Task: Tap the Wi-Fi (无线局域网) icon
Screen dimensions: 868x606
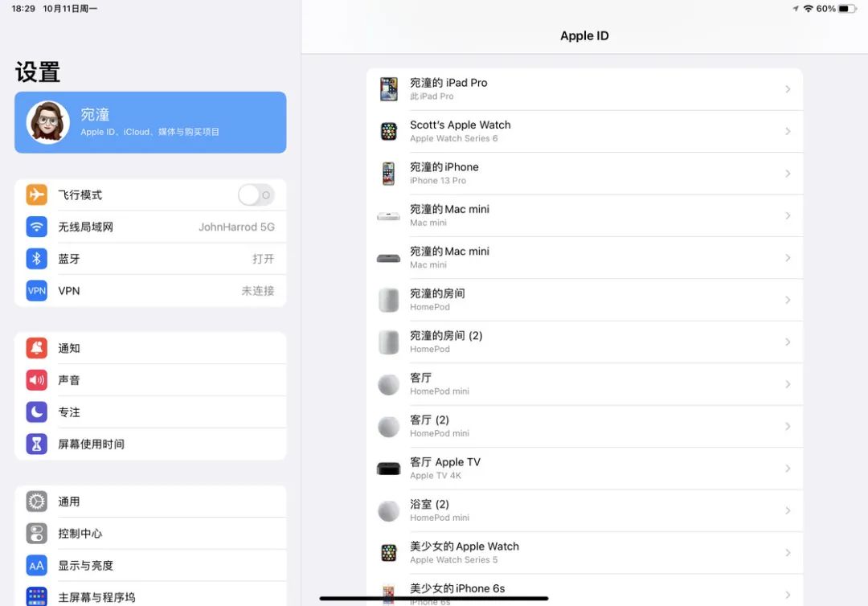Action: (x=36, y=227)
